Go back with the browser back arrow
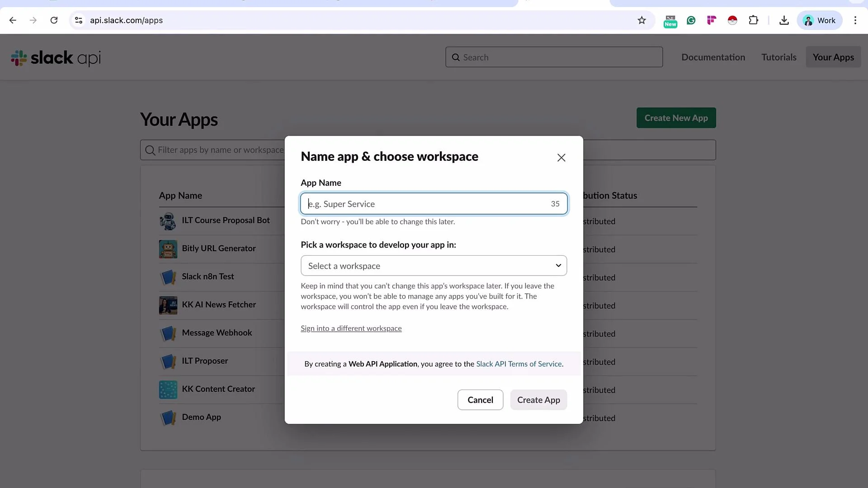Viewport: 868px width, 488px height. 13,20
